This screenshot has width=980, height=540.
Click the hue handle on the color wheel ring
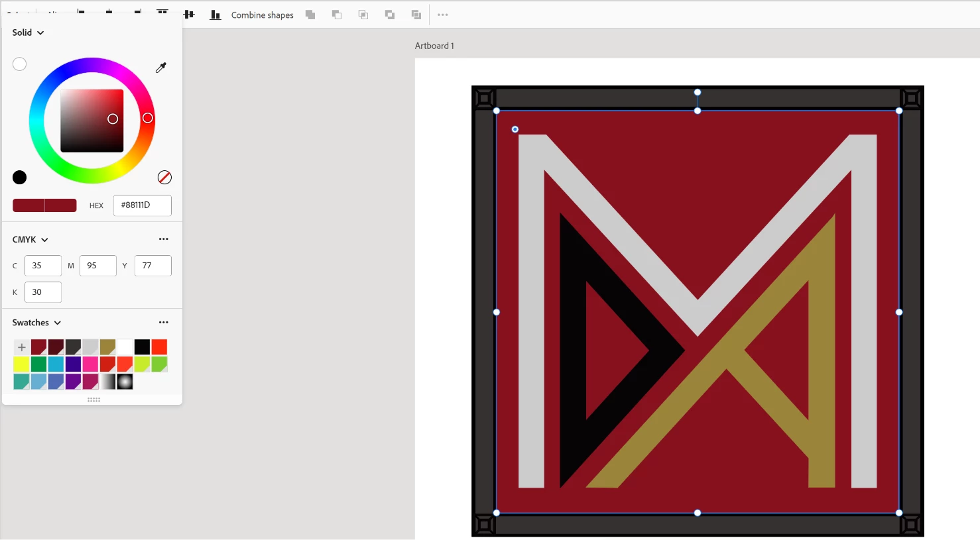[x=148, y=118]
